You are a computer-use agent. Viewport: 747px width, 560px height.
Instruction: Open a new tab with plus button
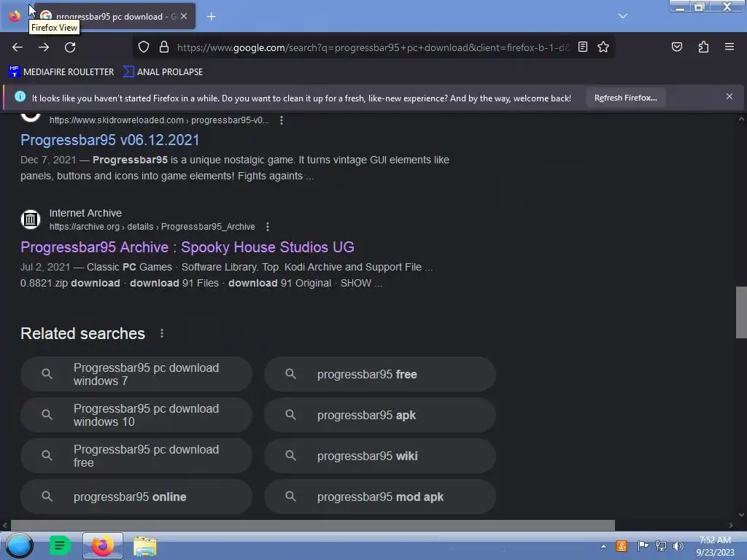[x=211, y=17]
